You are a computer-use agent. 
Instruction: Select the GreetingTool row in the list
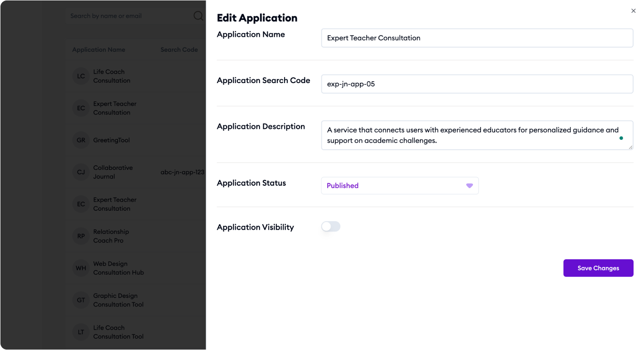135,140
